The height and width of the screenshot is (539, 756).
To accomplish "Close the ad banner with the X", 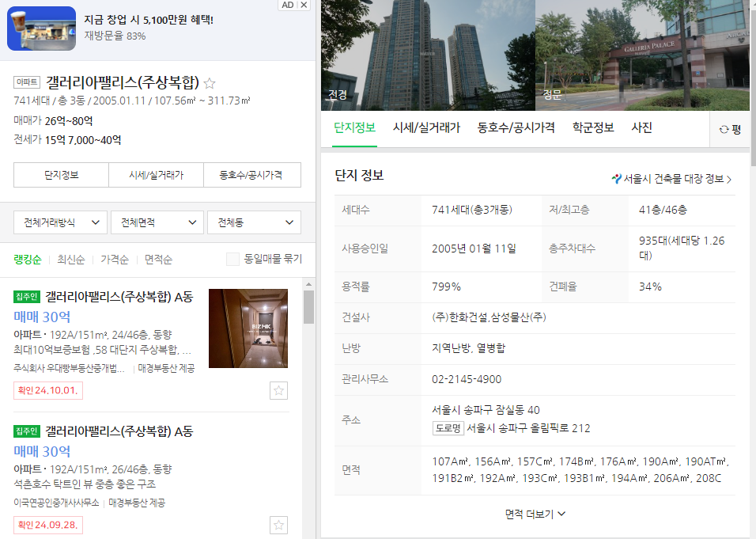I will point(304,5).
